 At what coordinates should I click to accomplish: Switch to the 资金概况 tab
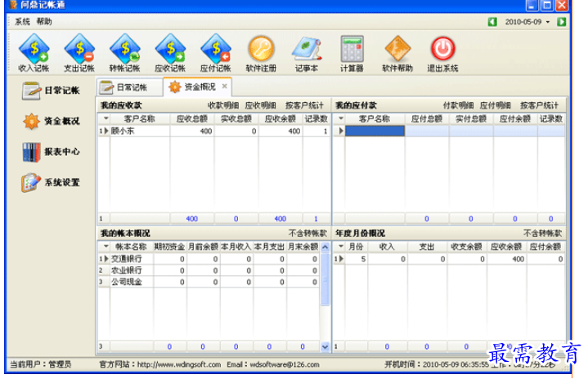197,87
